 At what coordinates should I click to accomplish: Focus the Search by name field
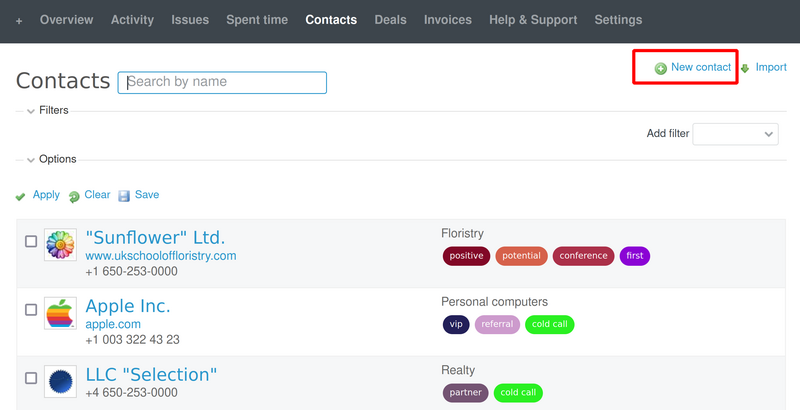pos(222,82)
